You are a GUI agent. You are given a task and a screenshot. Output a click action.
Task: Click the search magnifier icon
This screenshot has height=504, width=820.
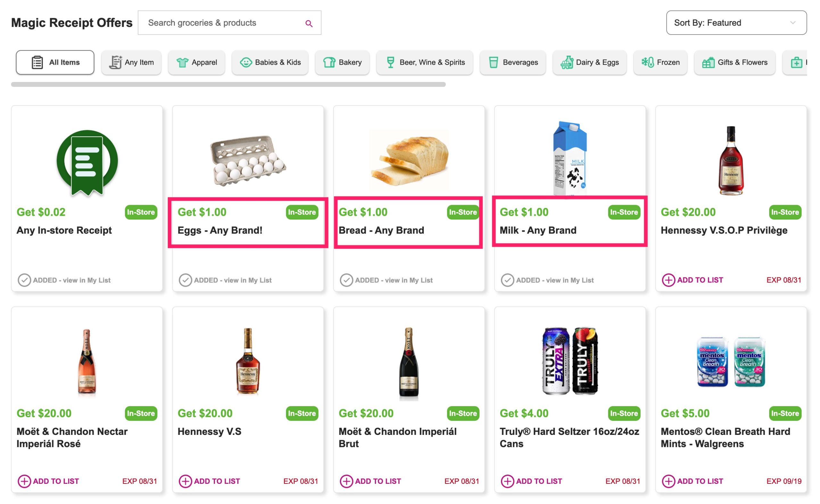pos(308,23)
